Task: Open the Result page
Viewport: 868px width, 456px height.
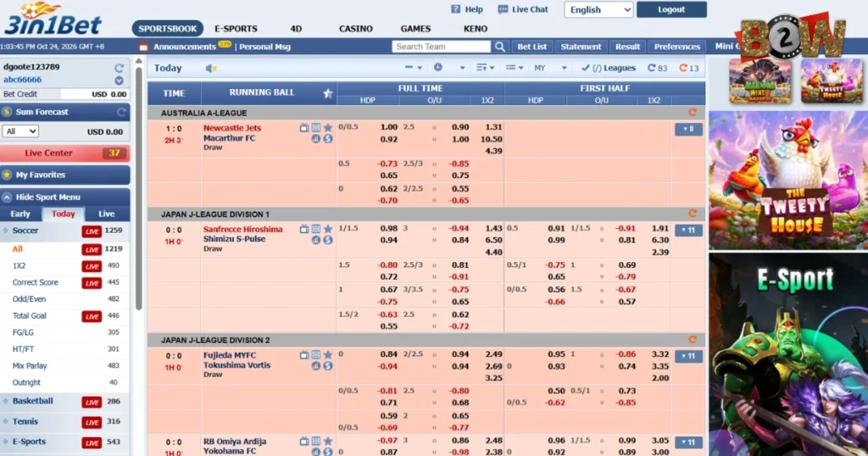Action: 627,47
